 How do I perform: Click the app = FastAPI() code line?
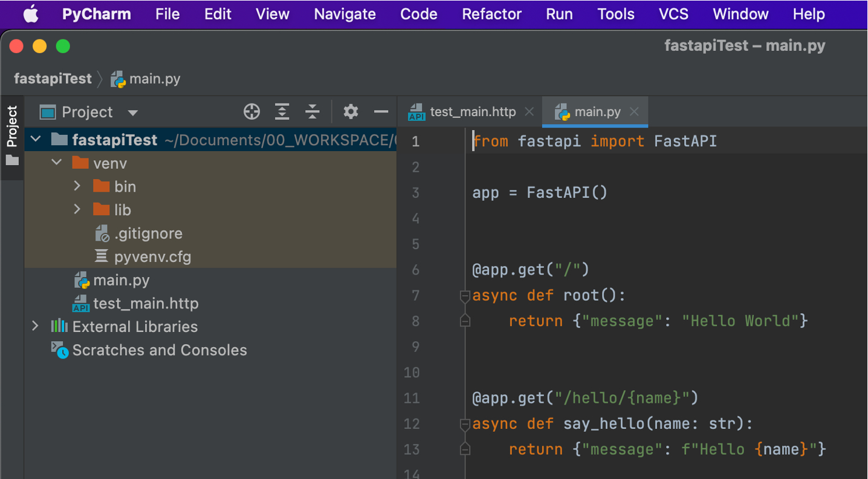click(x=540, y=193)
